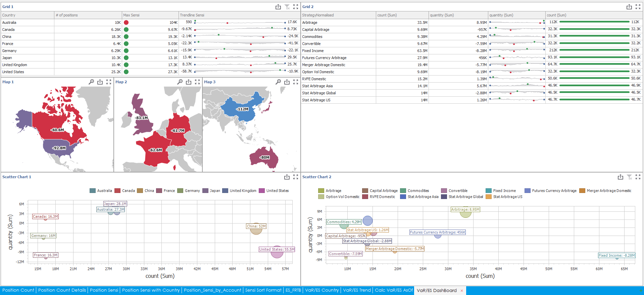The height and width of the screenshot is (295, 644).
Task: Open the Position Sensi with Country tab
Action: 151,290
